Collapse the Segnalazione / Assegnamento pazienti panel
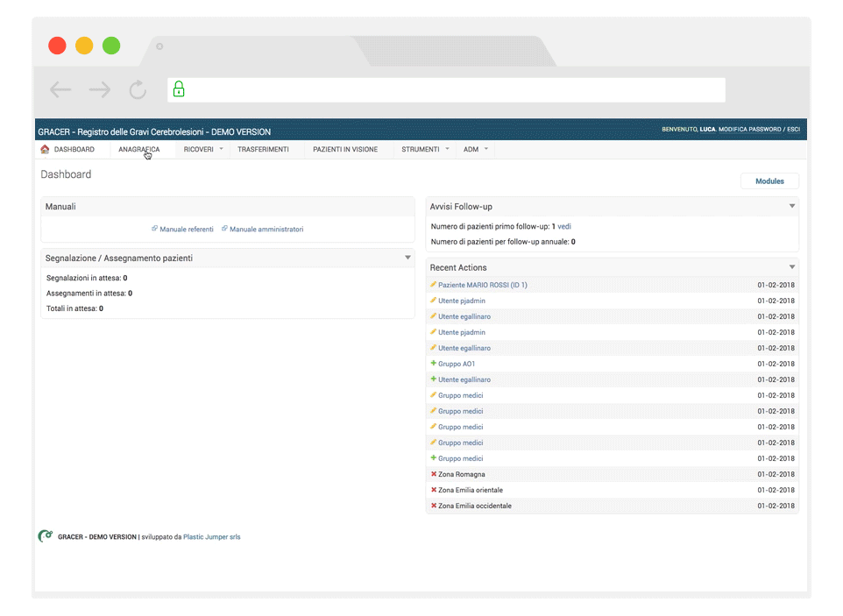The image size is (843, 616). tap(407, 258)
